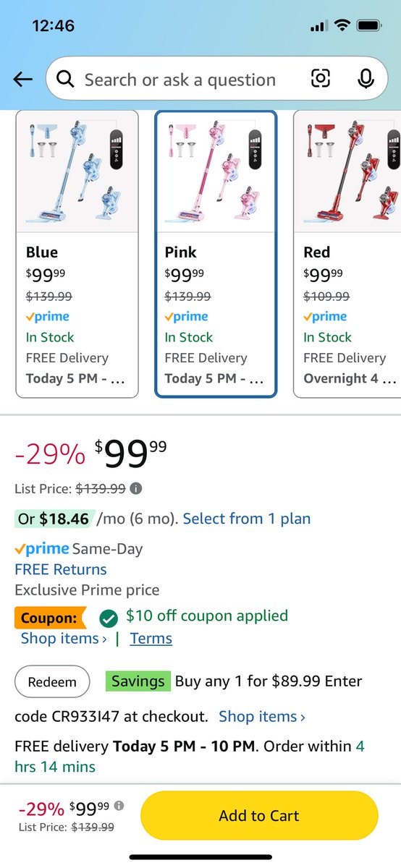Tap the back arrow icon
Screen dimensions: 401x868
tap(23, 80)
